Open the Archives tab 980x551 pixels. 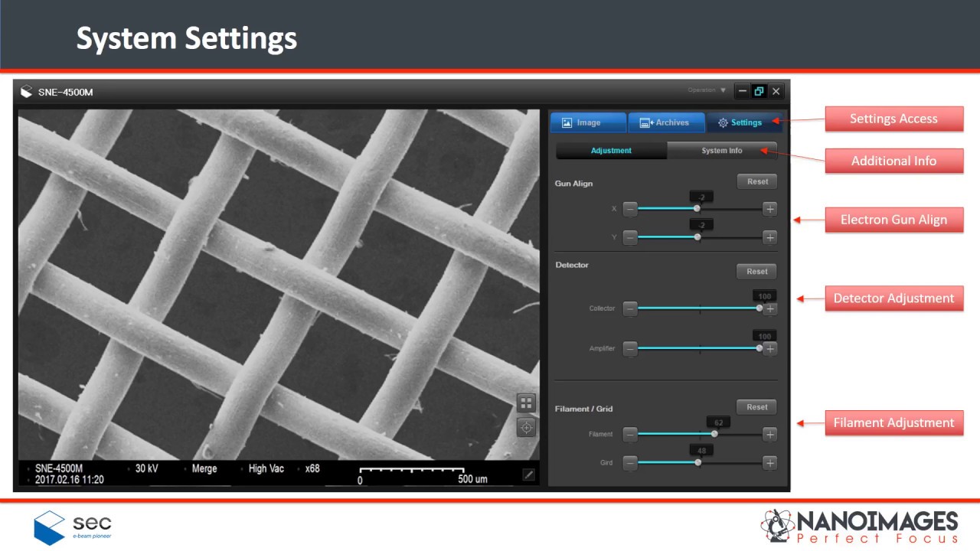point(666,122)
